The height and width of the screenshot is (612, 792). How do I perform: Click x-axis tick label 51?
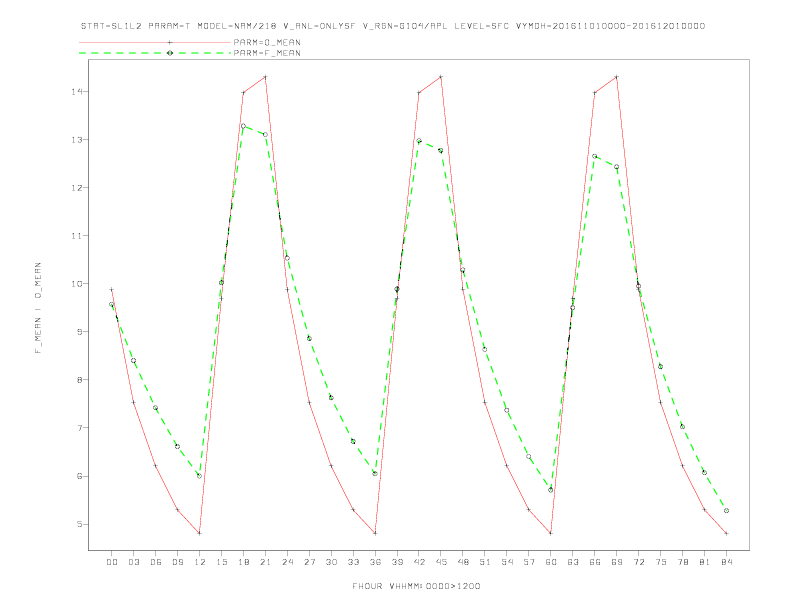[485, 562]
